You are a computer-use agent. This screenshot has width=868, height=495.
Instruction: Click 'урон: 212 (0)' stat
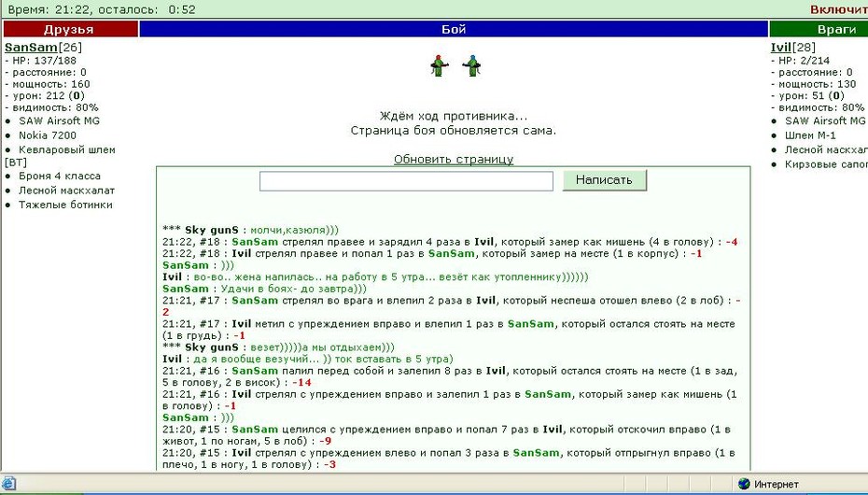[x=49, y=96]
